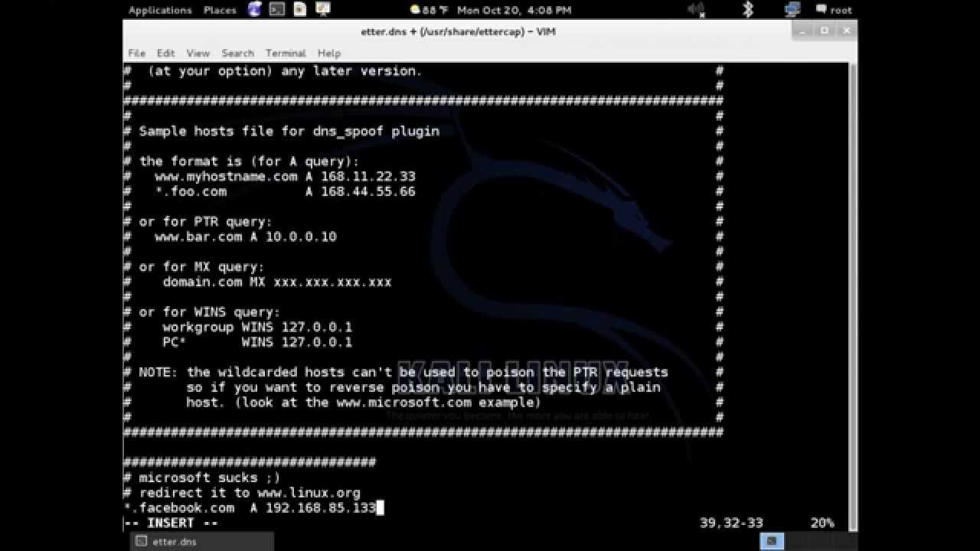Screen dimensions: 980x551
Task: Open the Terminal menu
Action: click(286, 53)
